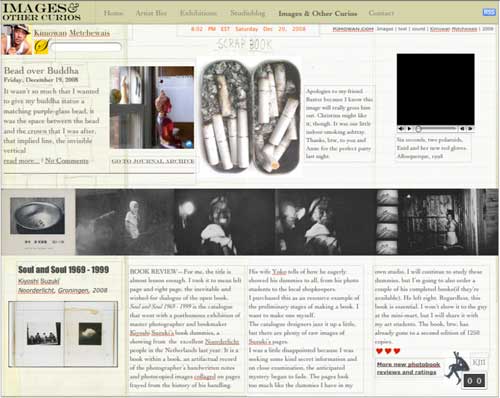Click the 'text' label in top-right bar
500x398 pixels.
402,29
